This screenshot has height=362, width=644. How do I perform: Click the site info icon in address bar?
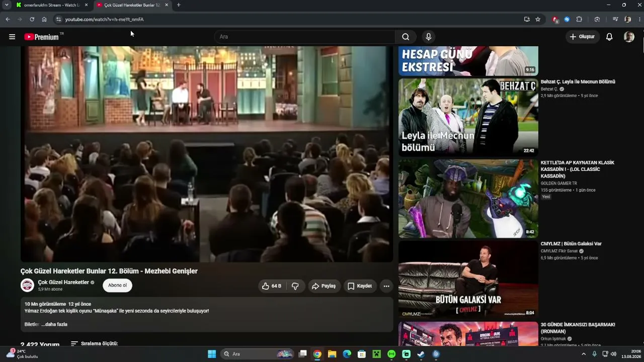pyautogui.click(x=58, y=19)
